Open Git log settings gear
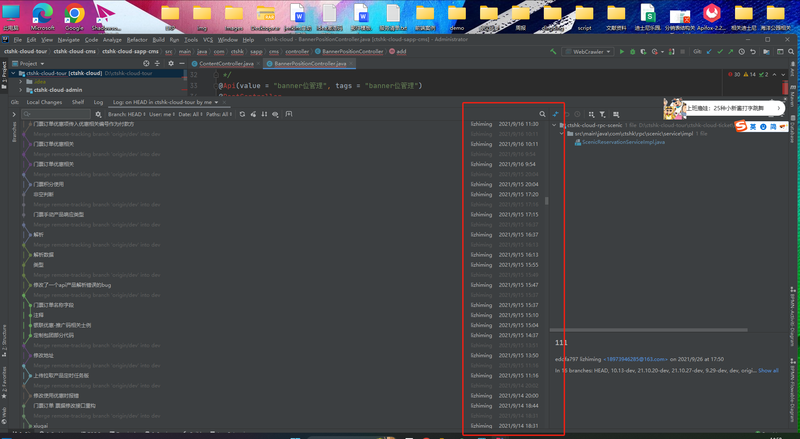The height and width of the screenshot is (439, 800). (98, 114)
